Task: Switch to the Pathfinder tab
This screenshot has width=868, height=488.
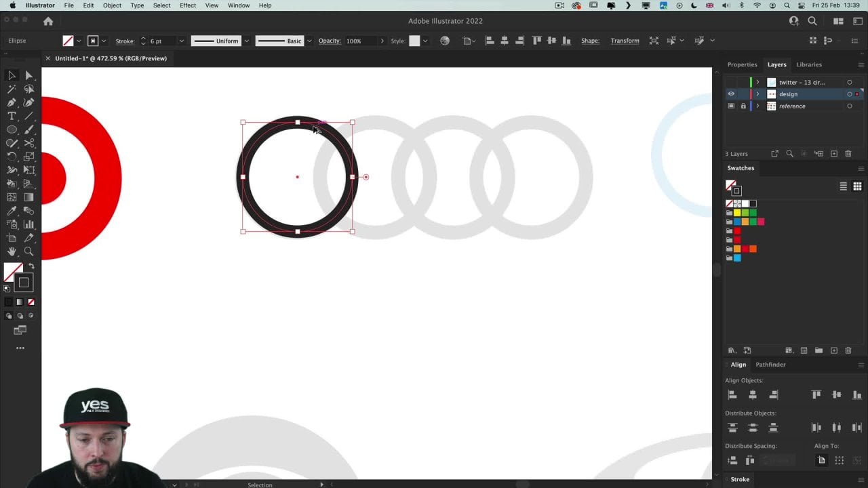Action: click(770, 365)
